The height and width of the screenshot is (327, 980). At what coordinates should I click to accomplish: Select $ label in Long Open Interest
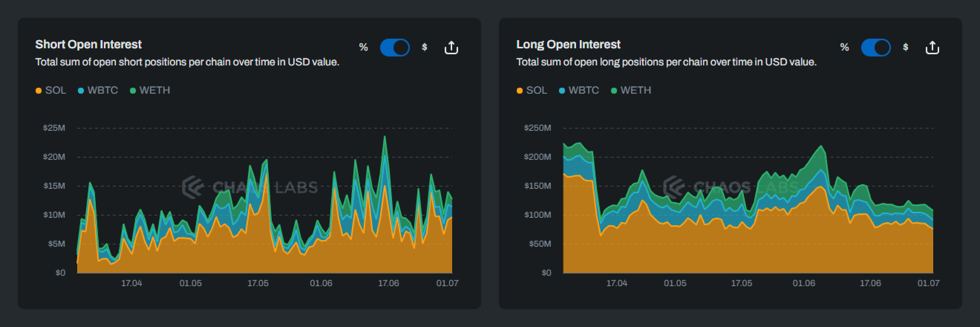(905, 47)
